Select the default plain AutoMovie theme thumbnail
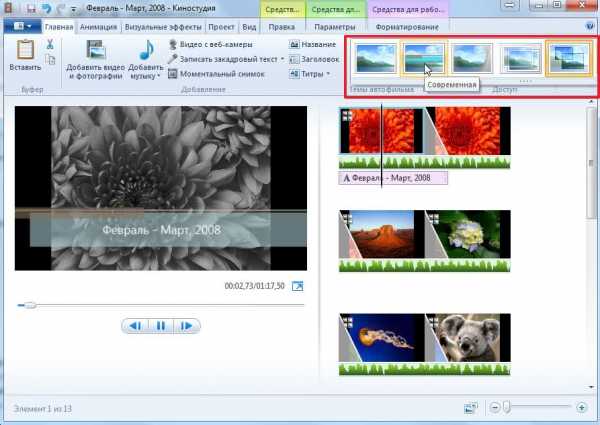This screenshot has width=600, height=425. pos(375,58)
